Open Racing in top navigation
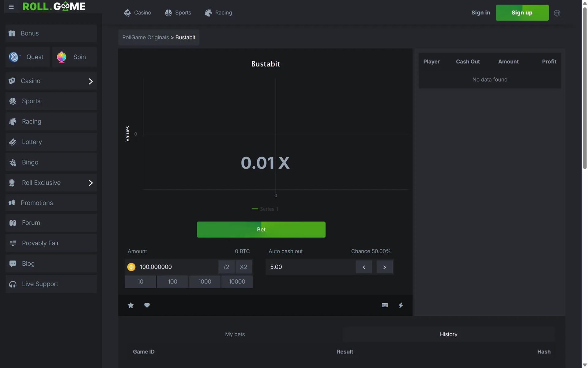The image size is (588, 368). 218,13
